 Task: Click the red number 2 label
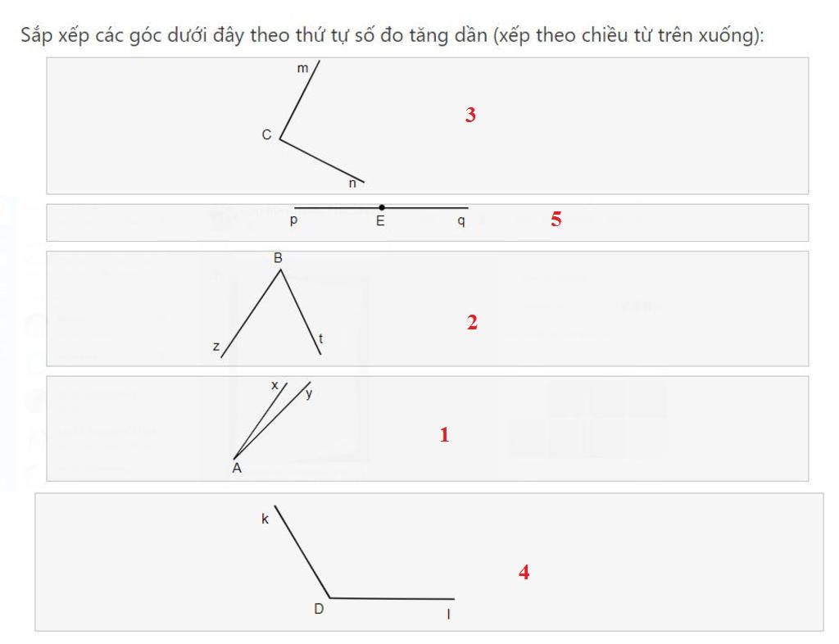[472, 323]
